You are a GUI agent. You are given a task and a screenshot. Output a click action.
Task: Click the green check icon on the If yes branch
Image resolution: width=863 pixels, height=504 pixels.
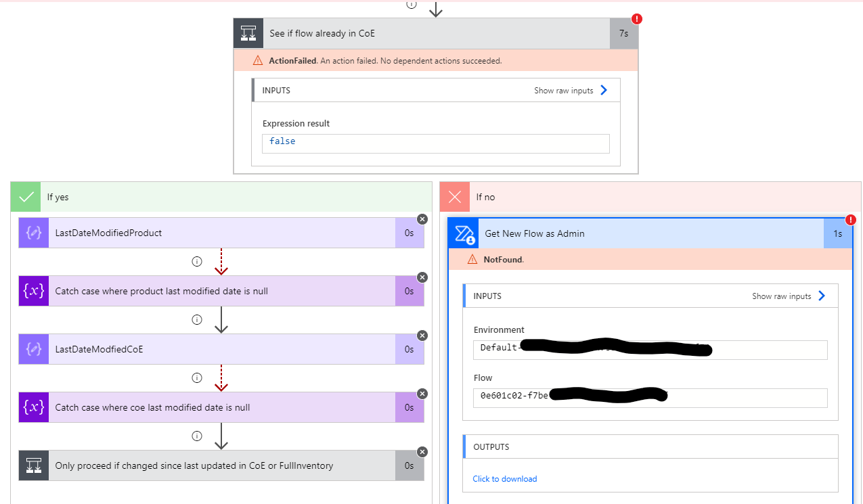26,197
